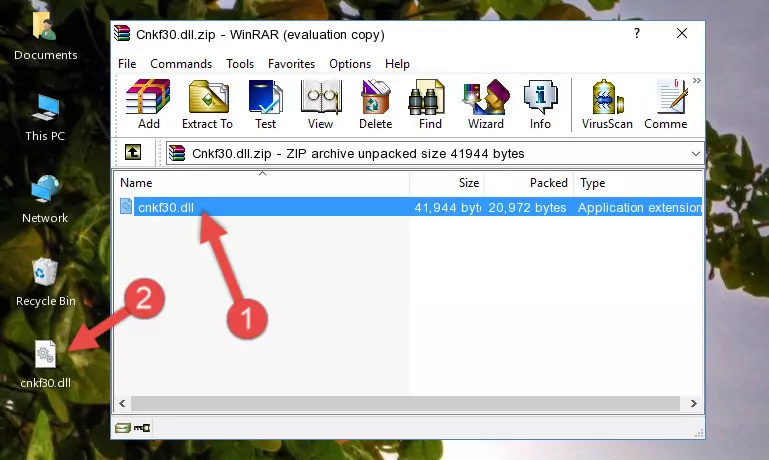Click the WinRAR title bar icon
This screenshot has height=460, width=769.
coord(122,34)
